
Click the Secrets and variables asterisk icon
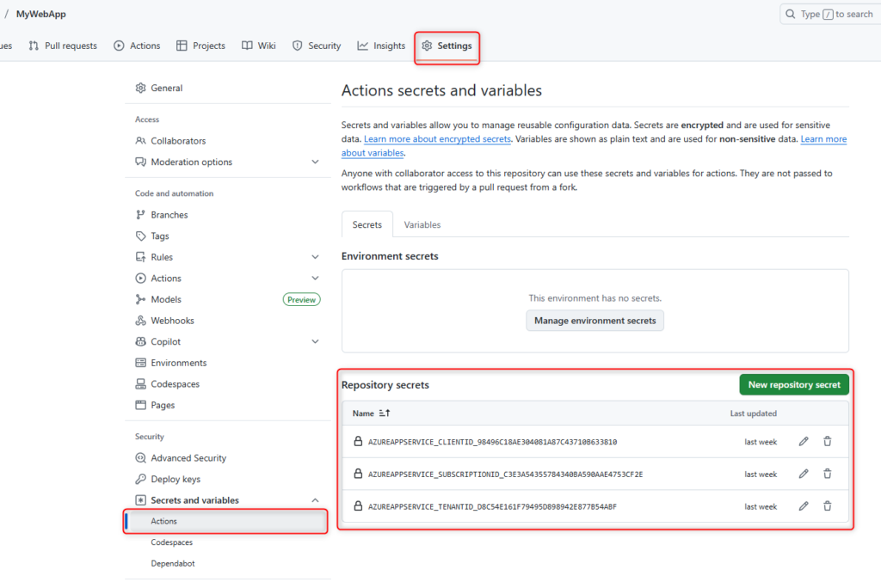pos(140,499)
